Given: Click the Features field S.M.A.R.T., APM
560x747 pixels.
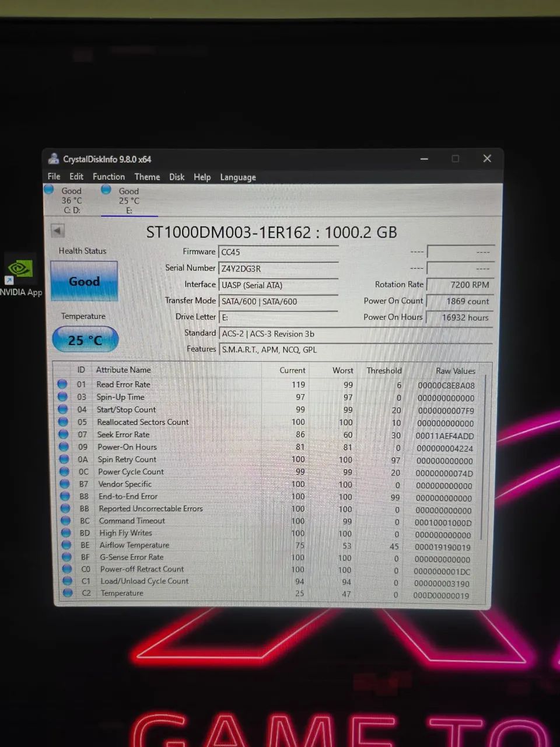Looking at the screenshot, I should (x=356, y=350).
